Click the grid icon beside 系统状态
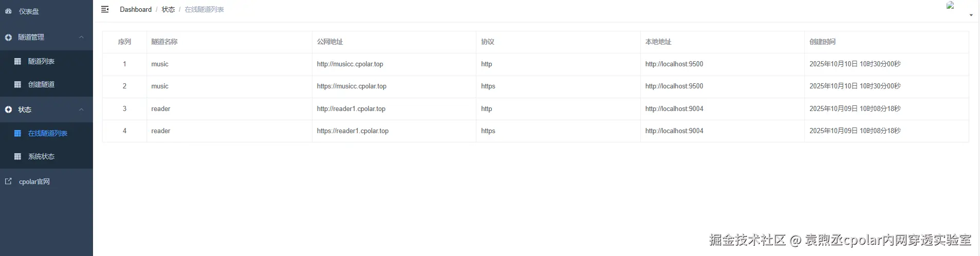This screenshot has width=980, height=256. (17, 156)
